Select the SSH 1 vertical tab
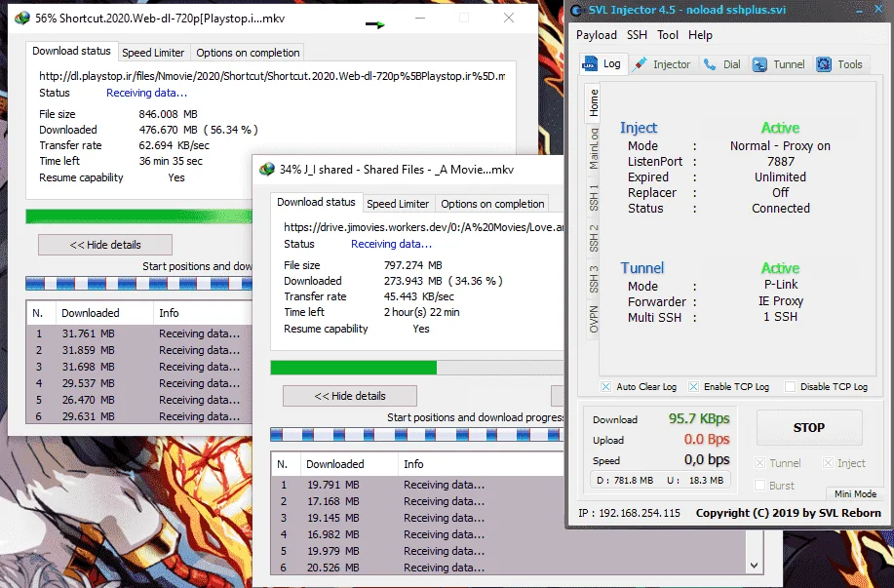Image resolution: width=894 pixels, height=588 pixels. pyautogui.click(x=594, y=197)
